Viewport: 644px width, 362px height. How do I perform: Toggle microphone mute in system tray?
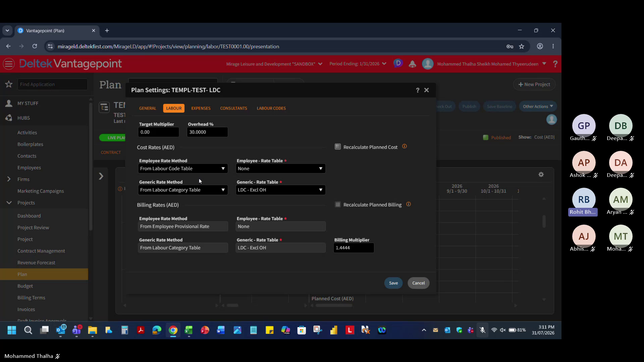click(483, 330)
